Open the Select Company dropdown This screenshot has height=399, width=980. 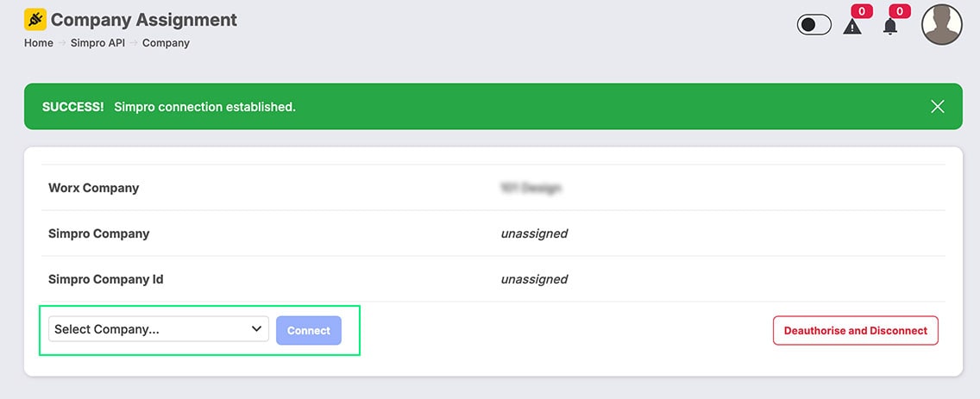click(159, 329)
